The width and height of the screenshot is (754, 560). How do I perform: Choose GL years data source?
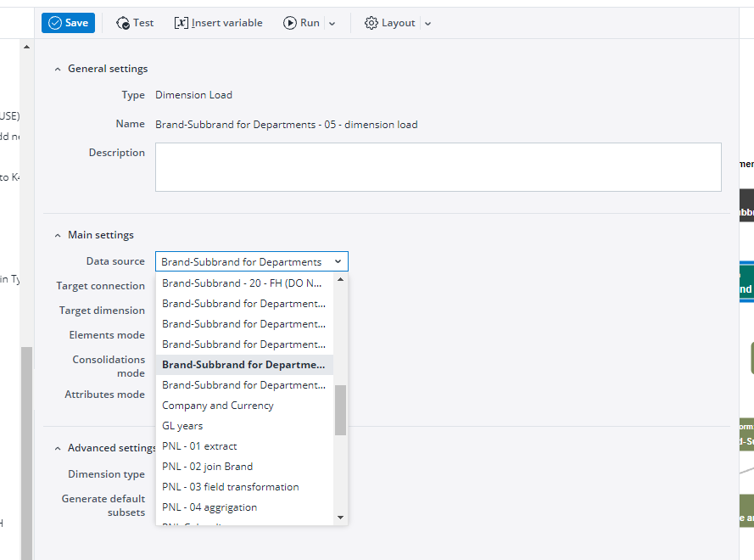point(182,426)
